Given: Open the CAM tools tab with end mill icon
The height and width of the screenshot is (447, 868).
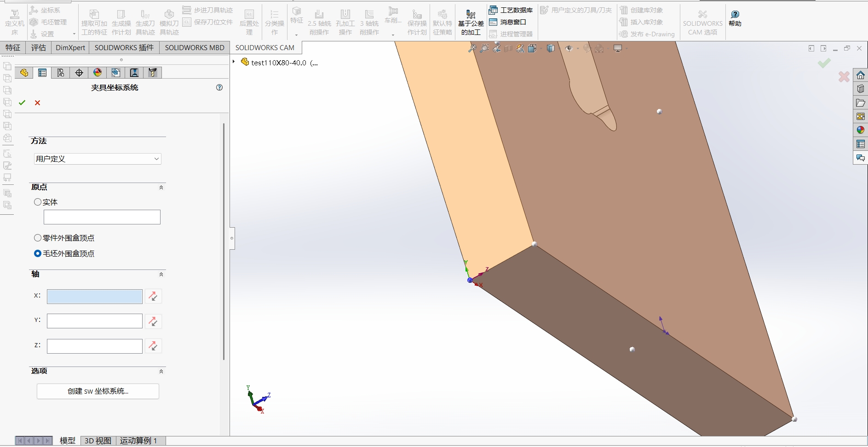Looking at the screenshot, I should point(153,73).
